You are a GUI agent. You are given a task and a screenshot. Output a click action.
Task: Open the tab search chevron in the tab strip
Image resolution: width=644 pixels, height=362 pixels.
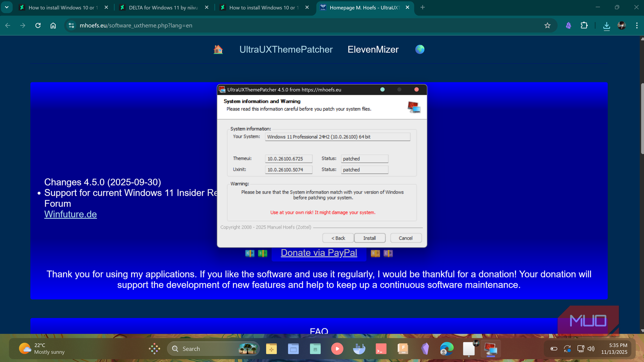[7, 7]
